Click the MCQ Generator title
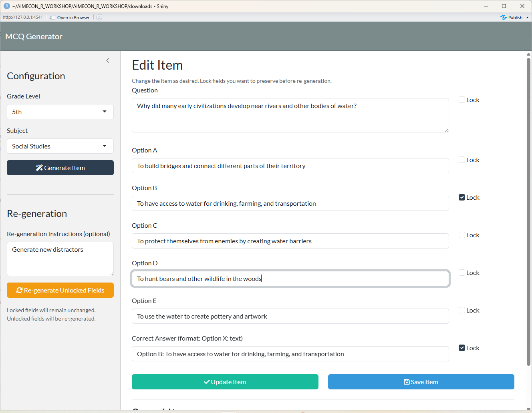The height and width of the screenshot is (413, 532). tap(34, 36)
